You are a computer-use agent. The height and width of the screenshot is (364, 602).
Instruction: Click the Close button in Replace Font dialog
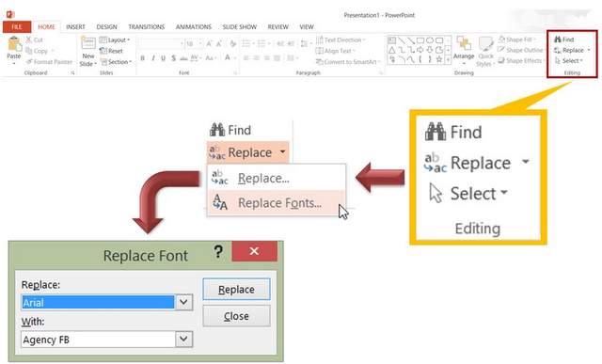point(236,316)
